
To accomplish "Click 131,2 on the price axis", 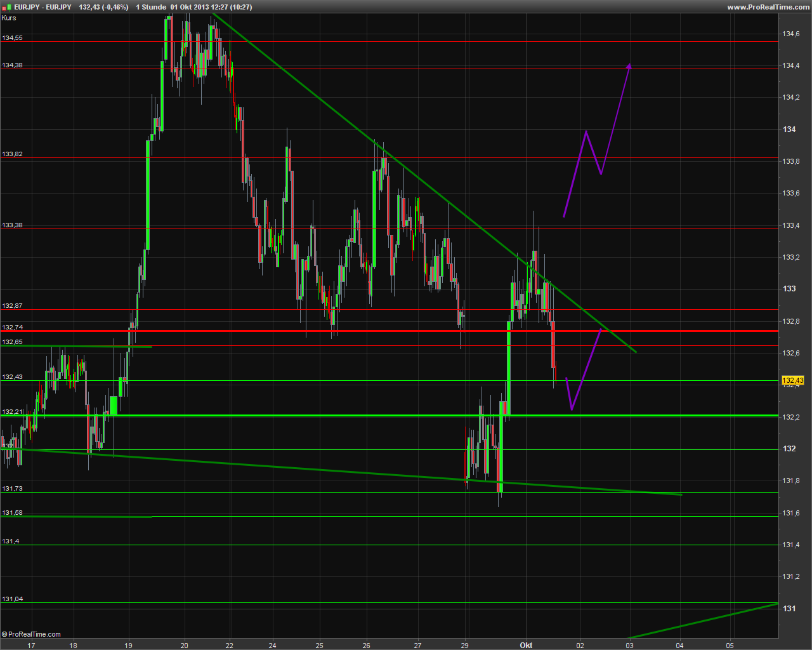I will pyautogui.click(x=791, y=576).
